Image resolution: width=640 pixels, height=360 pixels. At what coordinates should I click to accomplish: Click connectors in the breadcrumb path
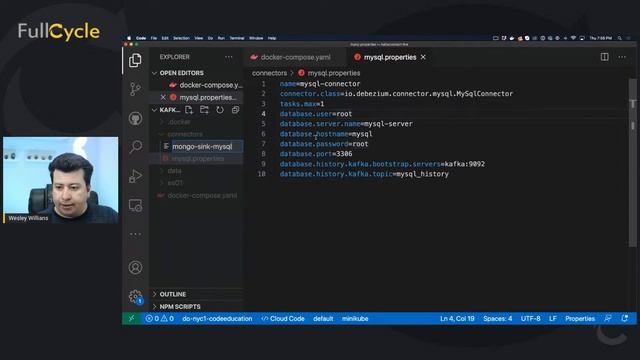pos(269,73)
